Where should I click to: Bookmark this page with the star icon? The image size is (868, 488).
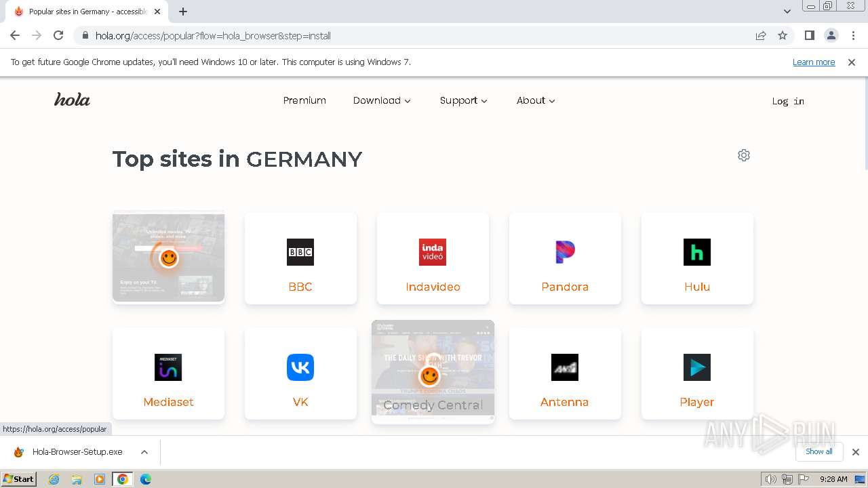[783, 35]
